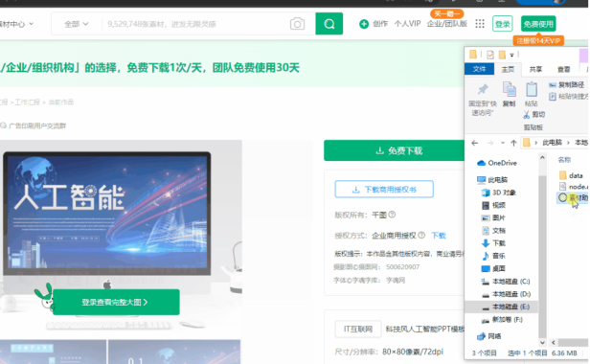The width and height of the screenshot is (590, 364).
Task: Click the Explorer forward arrow
Action: point(490,143)
